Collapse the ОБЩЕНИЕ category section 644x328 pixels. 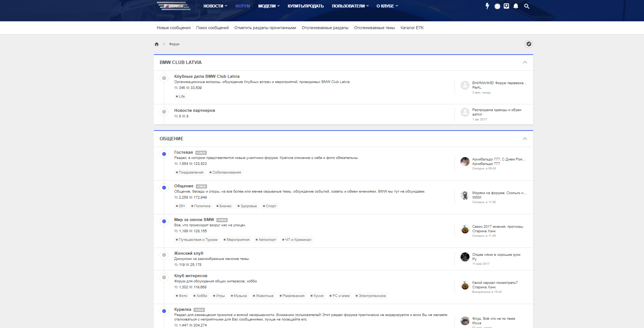click(x=525, y=139)
